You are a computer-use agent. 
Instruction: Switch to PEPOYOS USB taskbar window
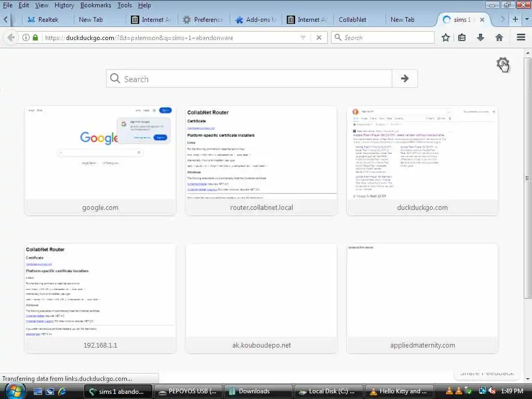188,391
